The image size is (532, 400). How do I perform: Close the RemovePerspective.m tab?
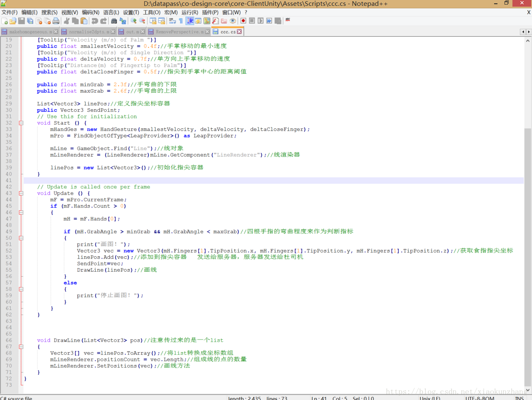click(x=207, y=32)
